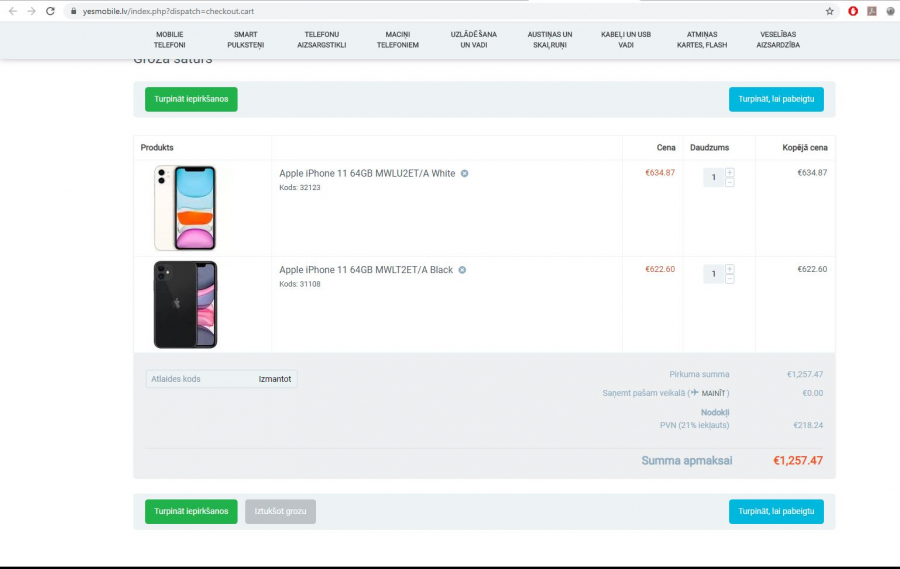Select the price €634.87 in Cena column
This screenshot has width=900, height=569.
(x=660, y=172)
